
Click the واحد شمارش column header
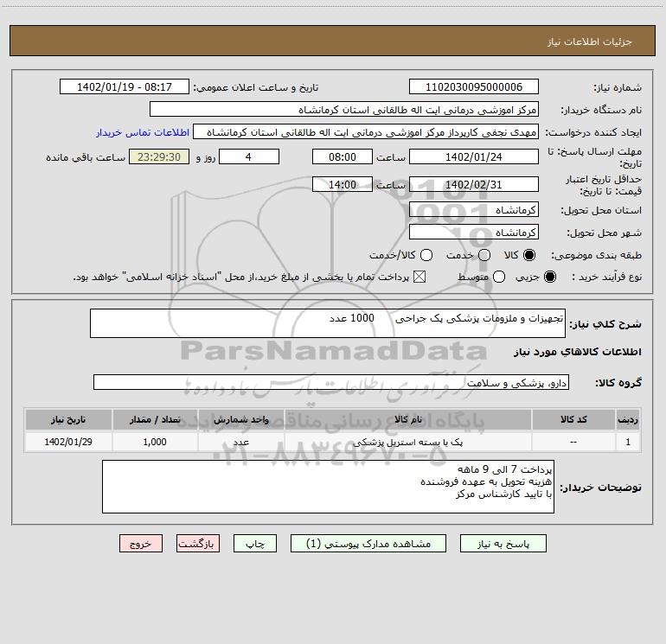(x=240, y=419)
